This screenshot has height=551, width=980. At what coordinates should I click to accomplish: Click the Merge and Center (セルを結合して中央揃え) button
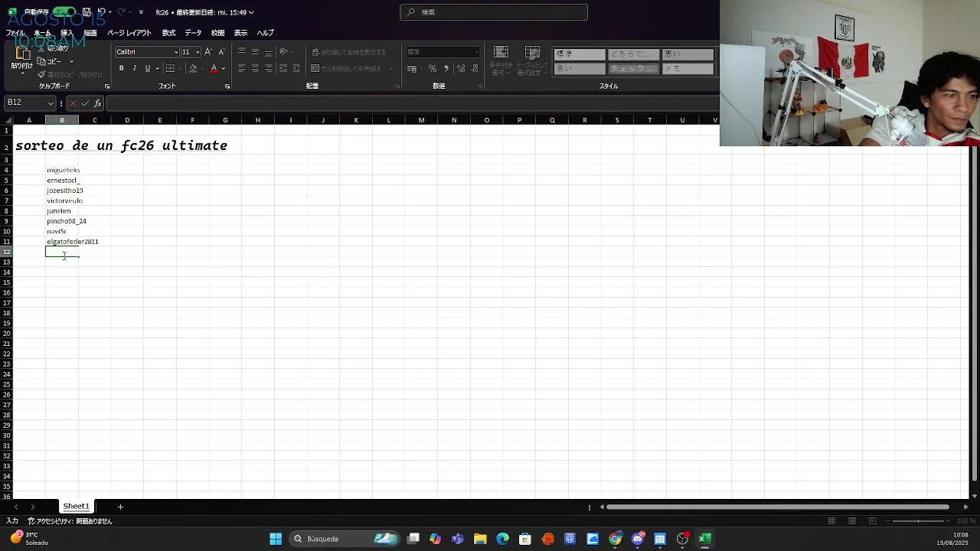coord(347,68)
